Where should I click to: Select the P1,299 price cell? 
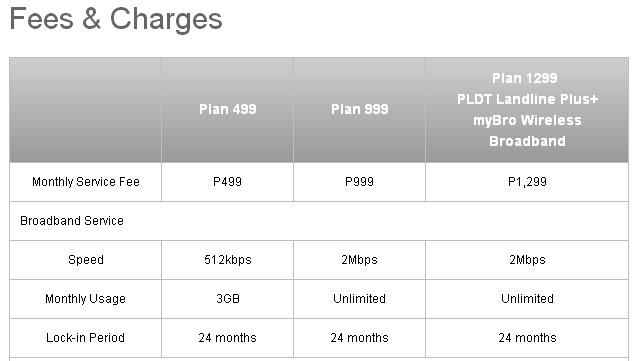527,182
